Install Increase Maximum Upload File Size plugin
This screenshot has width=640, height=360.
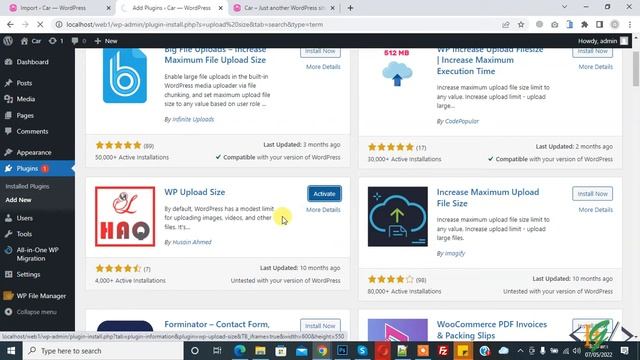592,194
